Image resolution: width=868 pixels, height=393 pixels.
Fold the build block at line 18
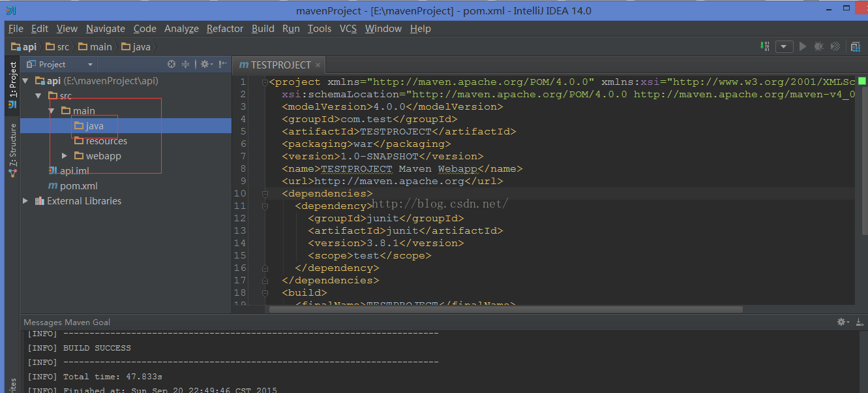pyautogui.click(x=265, y=293)
